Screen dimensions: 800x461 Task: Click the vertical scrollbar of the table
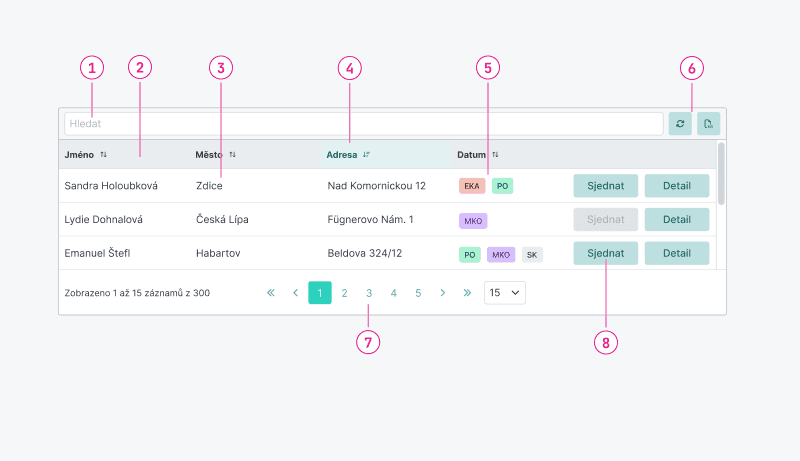(721, 175)
